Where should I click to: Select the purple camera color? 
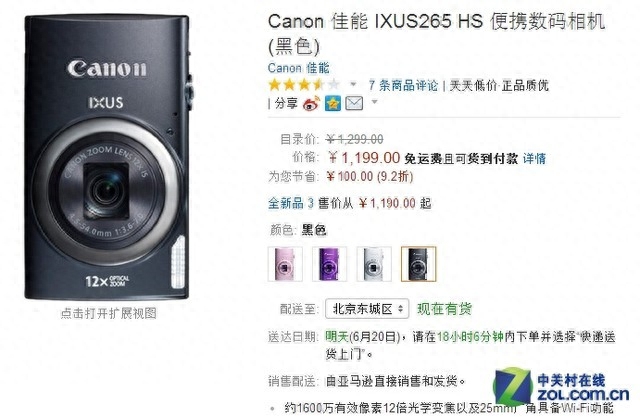(329, 264)
